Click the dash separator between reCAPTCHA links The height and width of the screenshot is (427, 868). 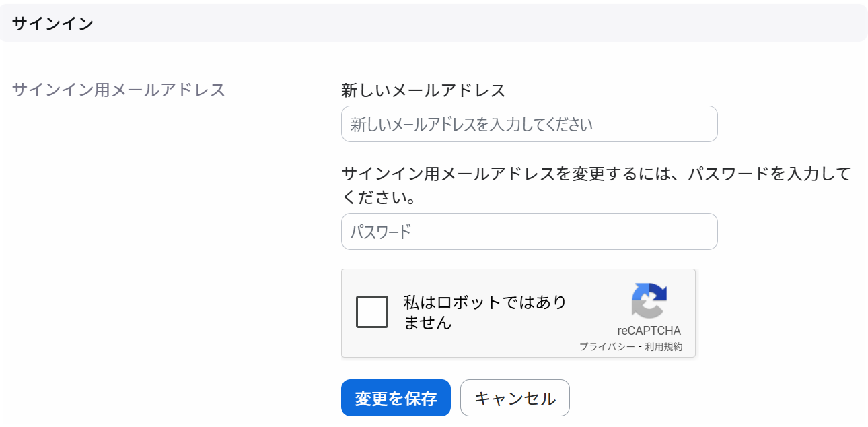point(639,347)
